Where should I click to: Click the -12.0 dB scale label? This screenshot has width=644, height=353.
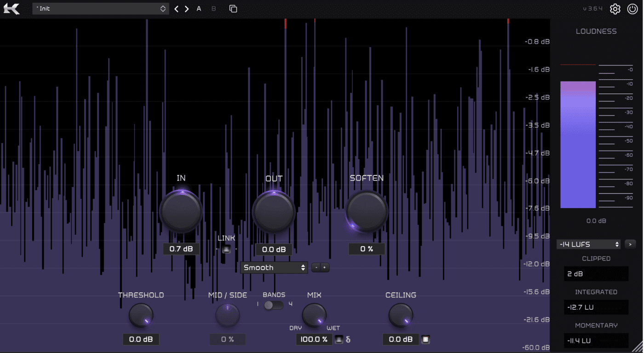(x=536, y=264)
